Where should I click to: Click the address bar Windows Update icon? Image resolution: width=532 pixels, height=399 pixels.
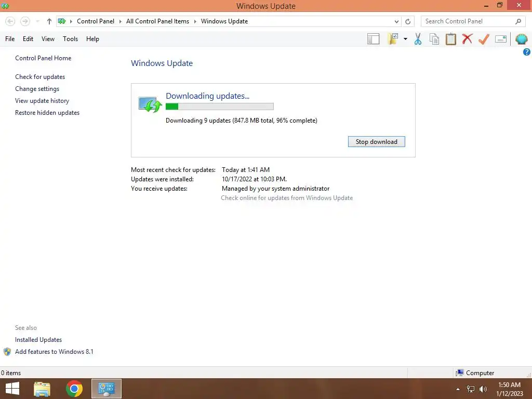[62, 21]
